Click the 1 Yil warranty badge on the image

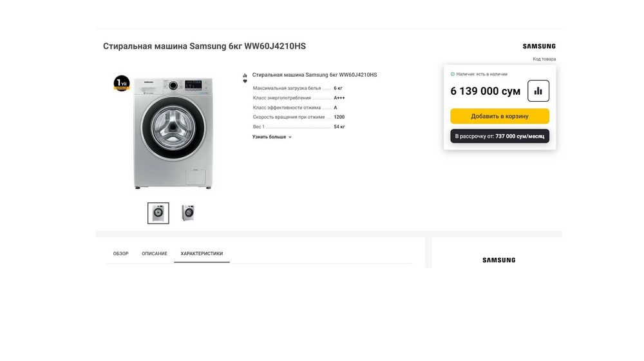122,83
